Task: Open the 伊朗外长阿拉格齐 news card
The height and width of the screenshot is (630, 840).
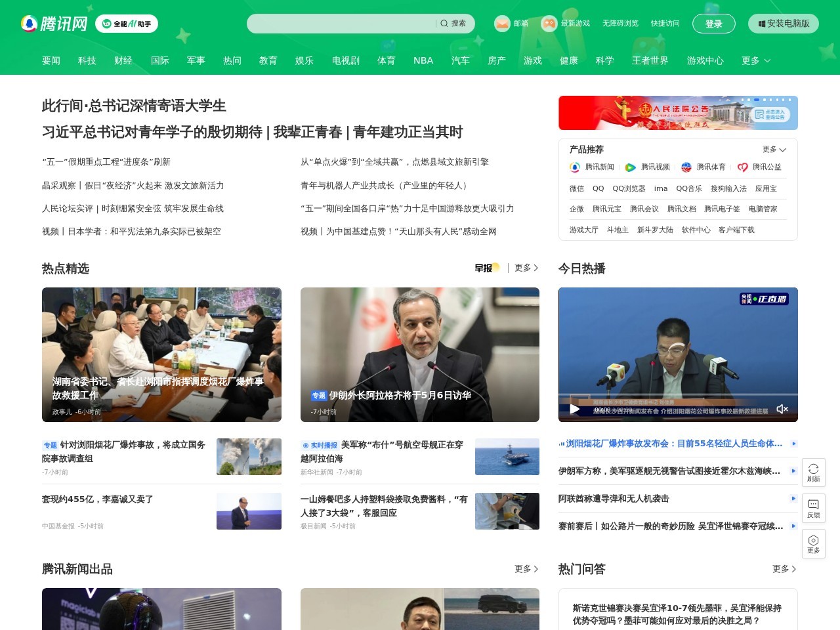Action: (x=420, y=354)
